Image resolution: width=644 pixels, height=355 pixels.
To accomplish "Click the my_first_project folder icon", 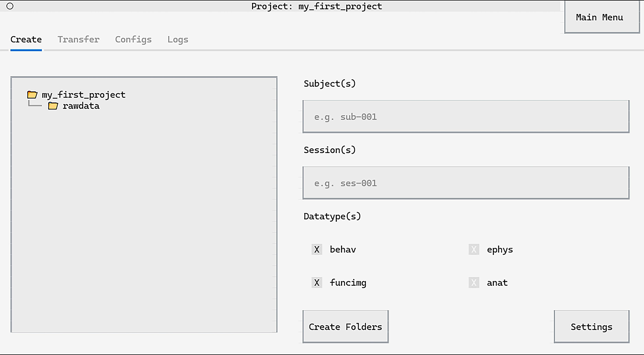I will pos(32,95).
